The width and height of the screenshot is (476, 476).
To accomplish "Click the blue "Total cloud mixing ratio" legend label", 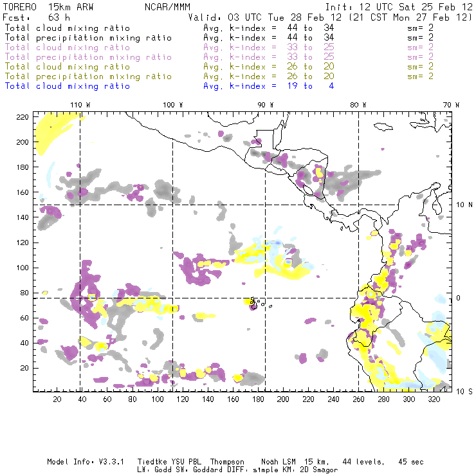I will (x=68, y=86).
